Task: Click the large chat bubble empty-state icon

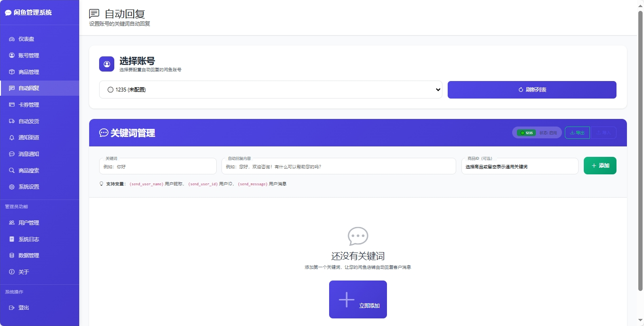Action: pyautogui.click(x=358, y=236)
